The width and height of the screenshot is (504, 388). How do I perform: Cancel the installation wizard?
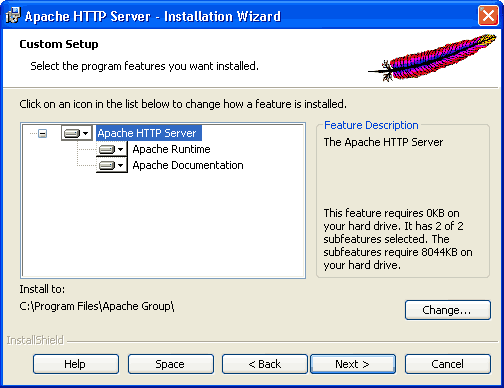pos(448,364)
